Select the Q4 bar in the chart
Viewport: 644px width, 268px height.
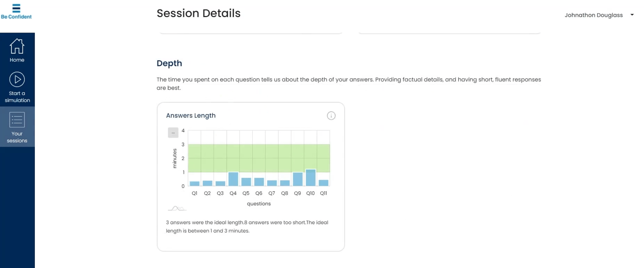click(x=233, y=179)
